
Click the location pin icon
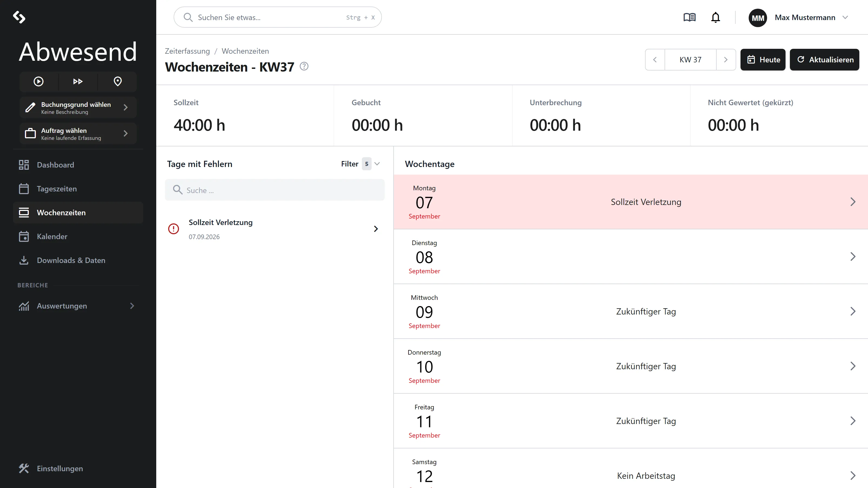pyautogui.click(x=118, y=82)
